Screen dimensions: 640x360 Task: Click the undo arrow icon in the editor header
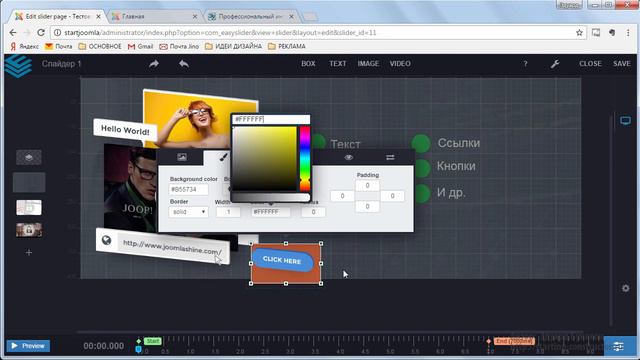184,64
